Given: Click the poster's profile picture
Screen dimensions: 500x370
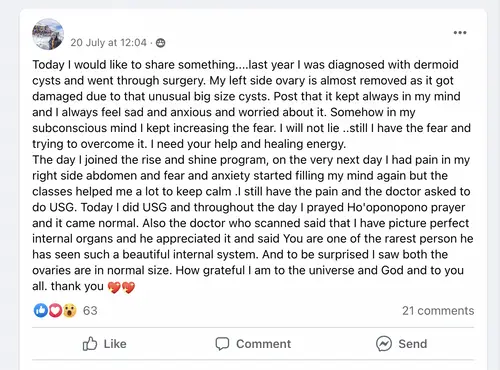Looking at the screenshot, I should click(x=48, y=34).
